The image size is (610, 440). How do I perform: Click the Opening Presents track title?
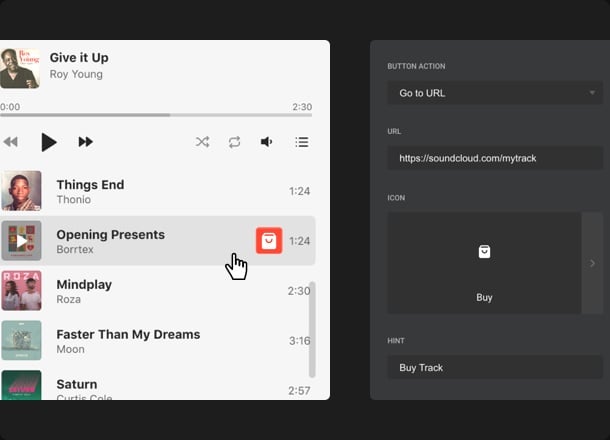(110, 235)
